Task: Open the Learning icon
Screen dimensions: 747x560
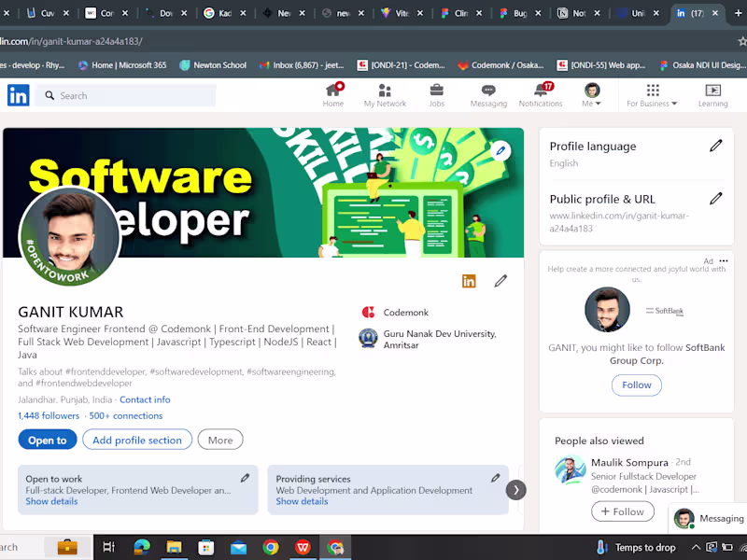Action: click(x=712, y=95)
